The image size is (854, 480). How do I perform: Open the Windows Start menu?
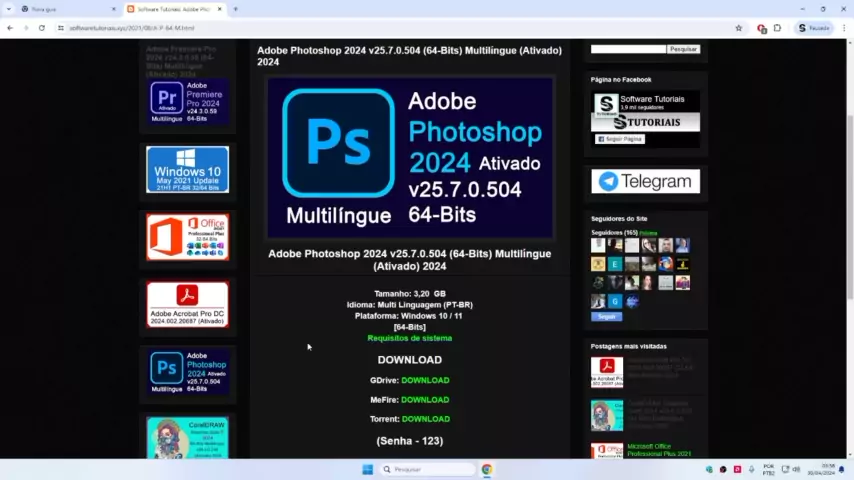click(367, 469)
